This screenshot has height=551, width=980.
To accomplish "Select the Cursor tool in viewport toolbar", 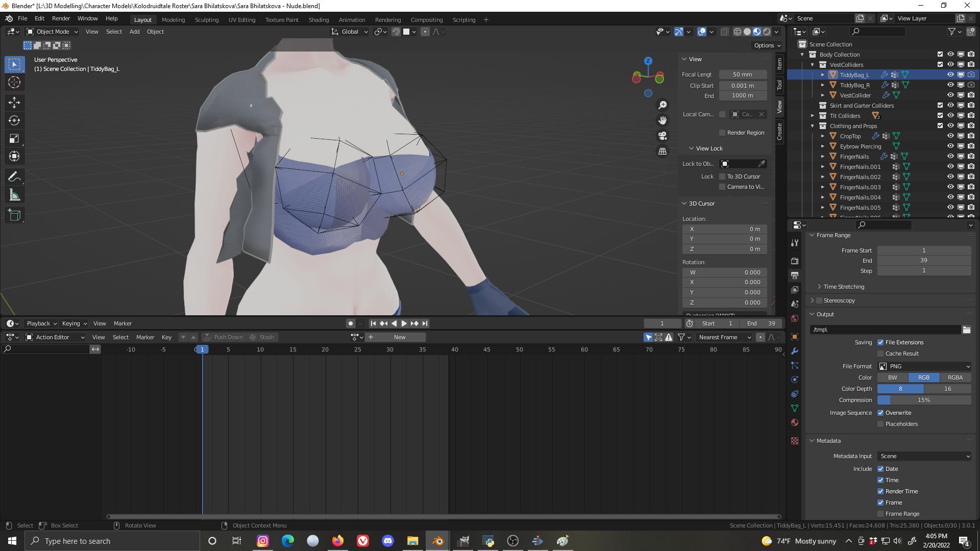I will coord(14,82).
